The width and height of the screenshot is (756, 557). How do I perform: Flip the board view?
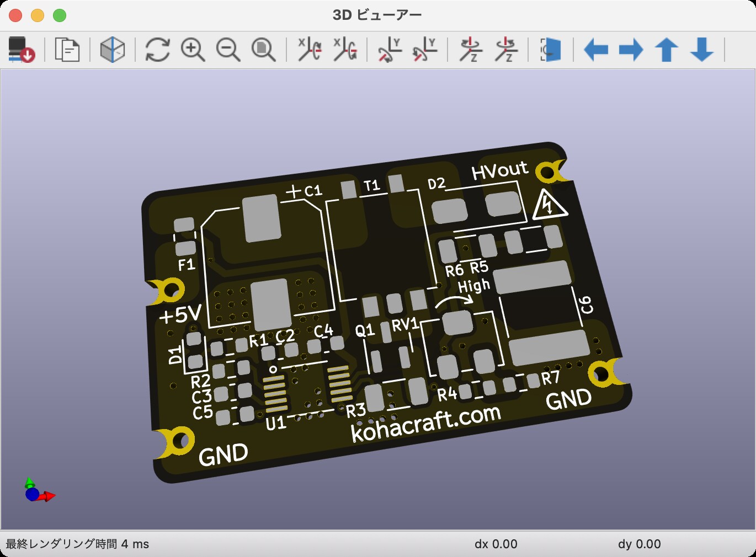551,50
